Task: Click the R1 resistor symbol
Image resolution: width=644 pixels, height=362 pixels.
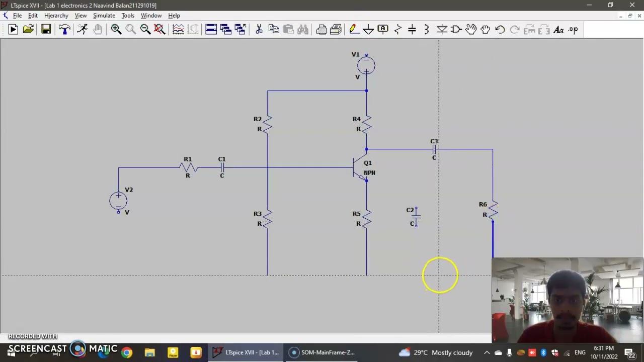Action: (x=188, y=167)
